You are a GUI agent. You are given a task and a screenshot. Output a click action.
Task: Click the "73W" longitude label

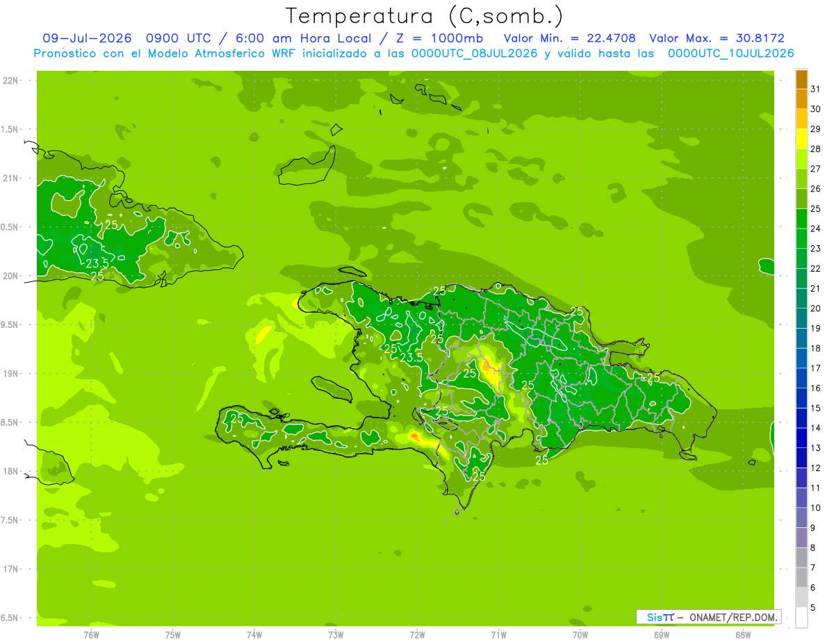coord(336,635)
